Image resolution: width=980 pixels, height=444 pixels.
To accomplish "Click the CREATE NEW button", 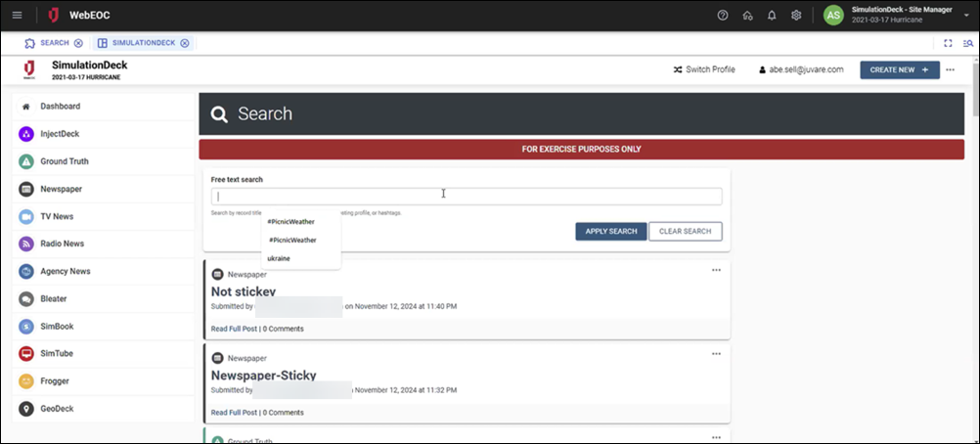I will tap(899, 69).
